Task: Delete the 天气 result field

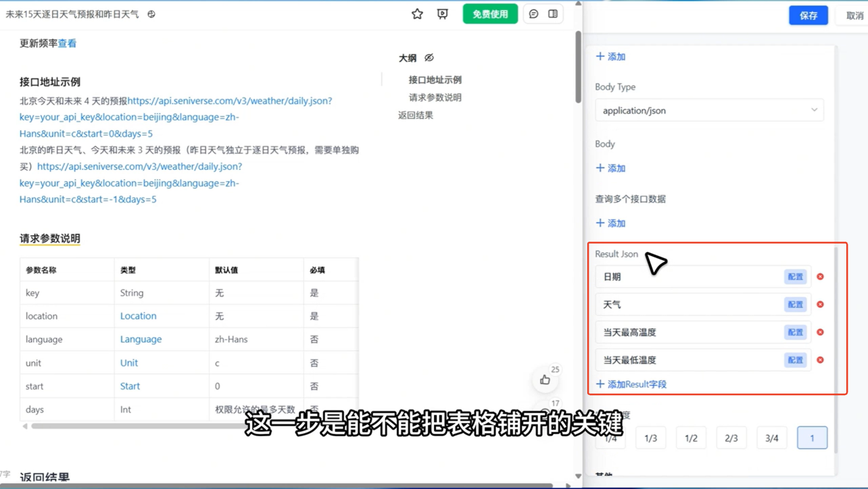Action: point(820,304)
